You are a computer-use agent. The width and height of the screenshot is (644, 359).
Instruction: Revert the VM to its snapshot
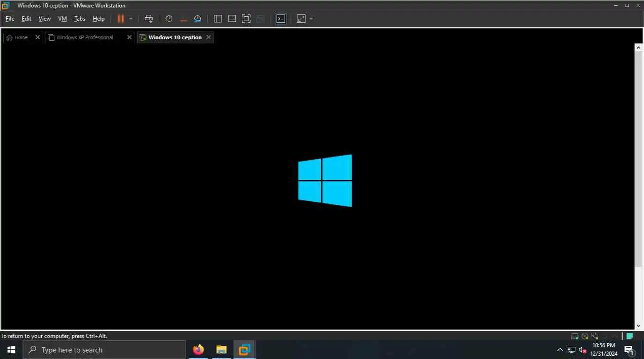click(183, 19)
